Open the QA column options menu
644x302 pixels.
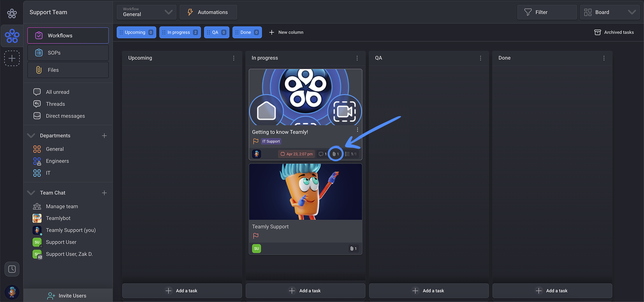coord(480,58)
